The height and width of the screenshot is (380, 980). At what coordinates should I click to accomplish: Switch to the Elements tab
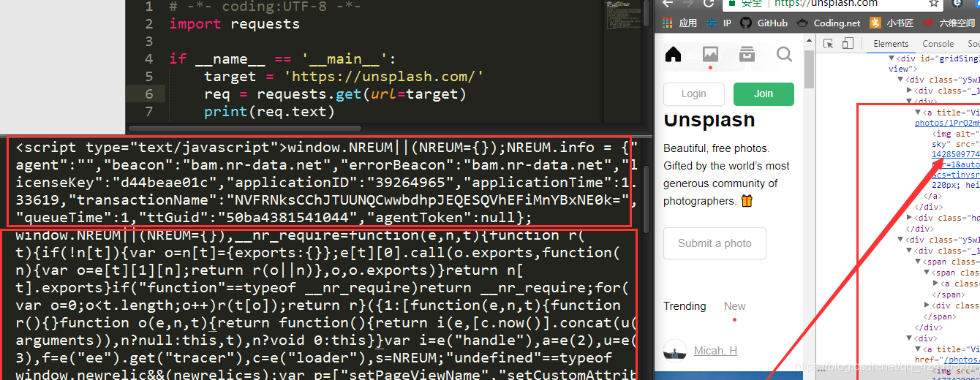pos(891,44)
